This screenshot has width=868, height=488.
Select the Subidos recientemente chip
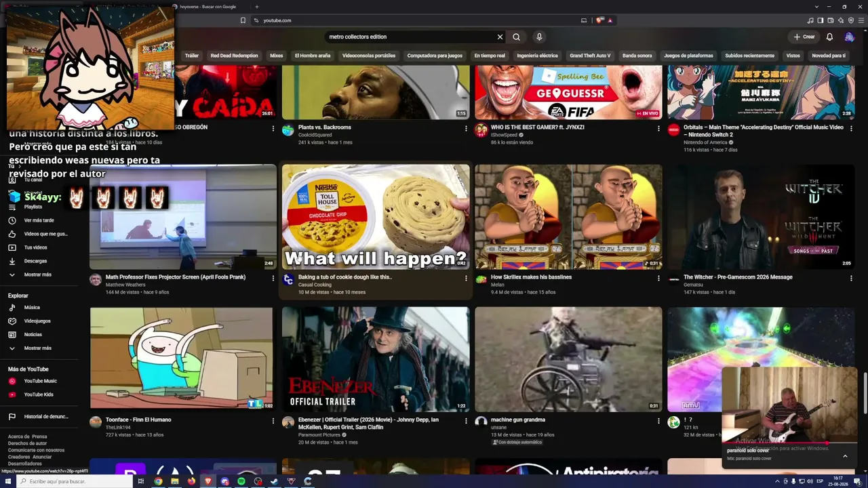(x=749, y=56)
